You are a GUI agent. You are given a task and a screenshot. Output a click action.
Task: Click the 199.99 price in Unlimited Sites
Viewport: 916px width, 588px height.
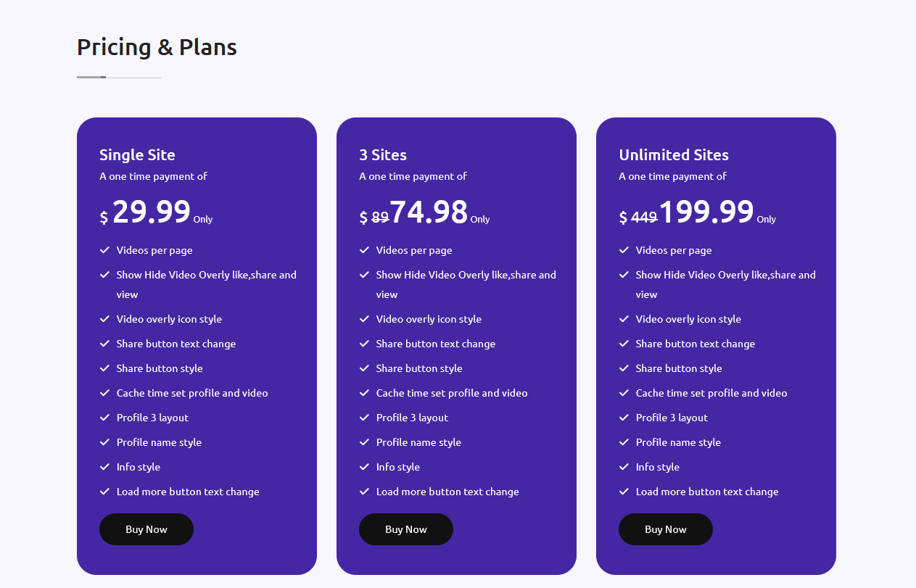point(706,212)
